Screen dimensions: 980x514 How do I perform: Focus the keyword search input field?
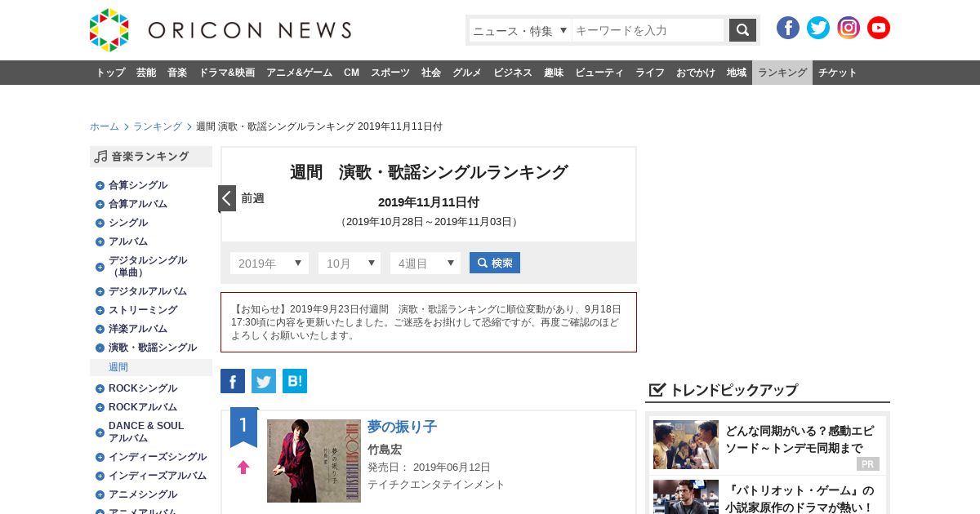(x=648, y=30)
